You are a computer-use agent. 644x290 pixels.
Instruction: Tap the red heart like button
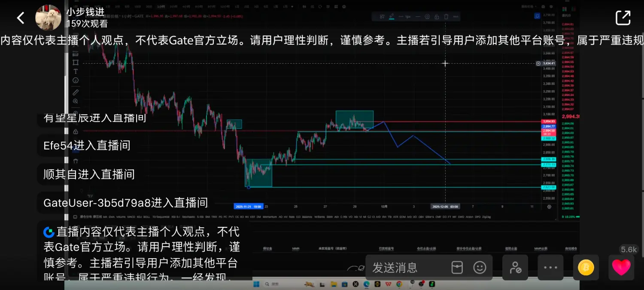621,268
